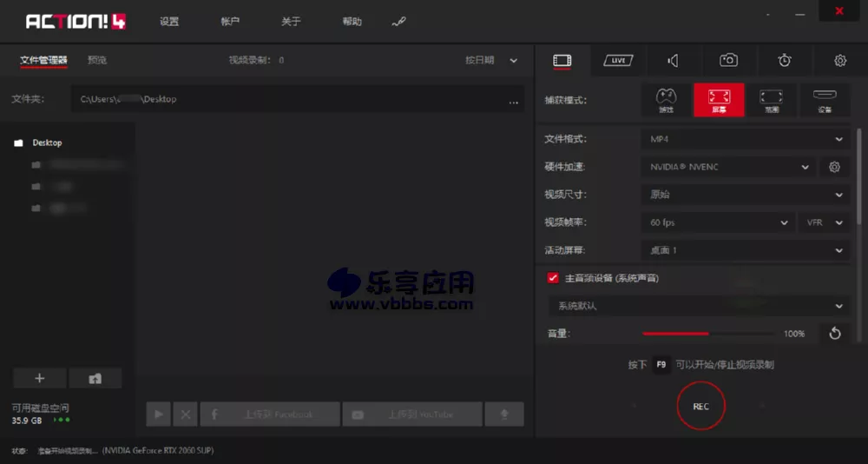Viewport: 868px width, 464px height.
Task: Adjust the 音量 volume slider
Action: [708, 334]
